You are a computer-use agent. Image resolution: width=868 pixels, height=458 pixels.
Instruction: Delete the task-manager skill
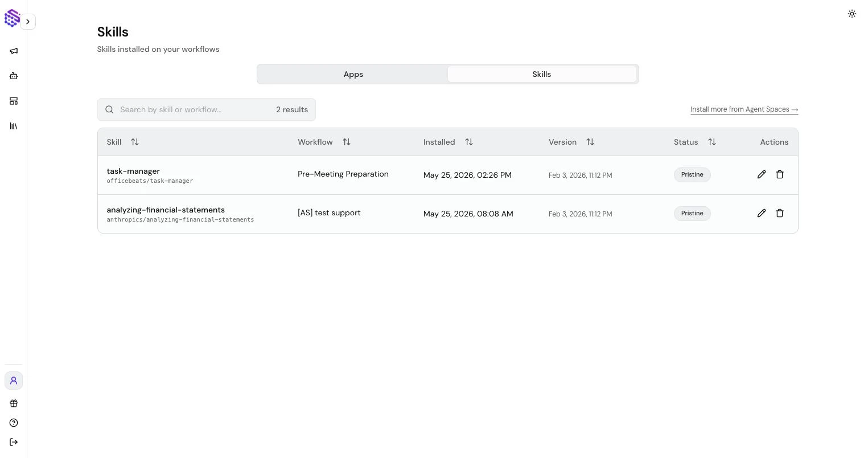[780, 174]
